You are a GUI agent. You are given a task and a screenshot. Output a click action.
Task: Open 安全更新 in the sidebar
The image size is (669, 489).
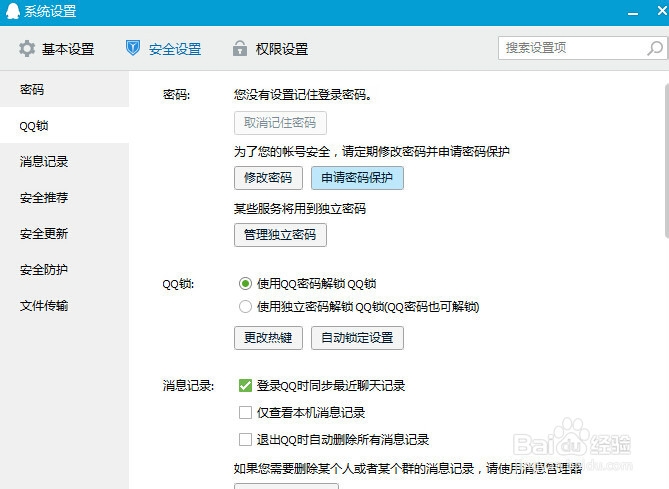tap(64, 233)
